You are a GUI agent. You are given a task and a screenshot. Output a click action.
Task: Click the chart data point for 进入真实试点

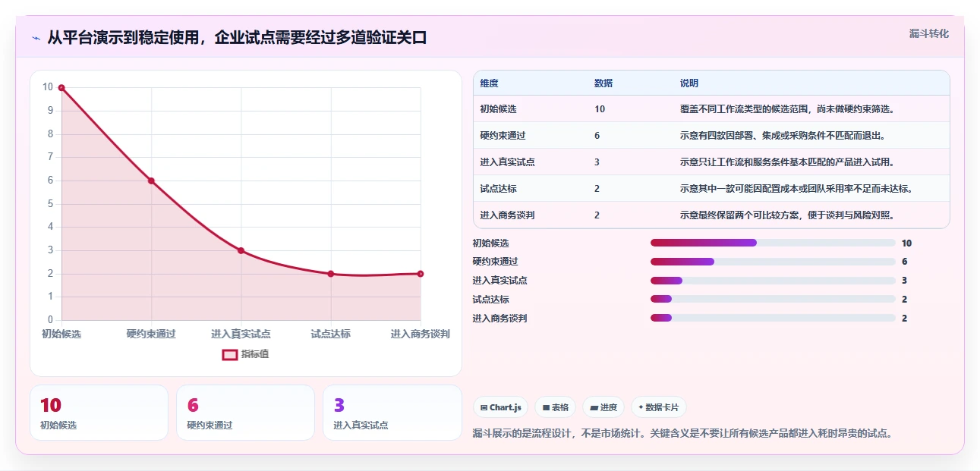241,250
